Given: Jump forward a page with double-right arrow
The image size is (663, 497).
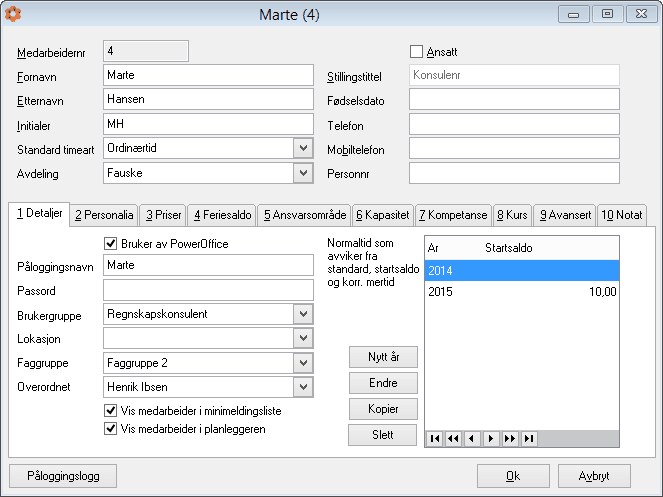Looking at the screenshot, I should click(510, 439).
